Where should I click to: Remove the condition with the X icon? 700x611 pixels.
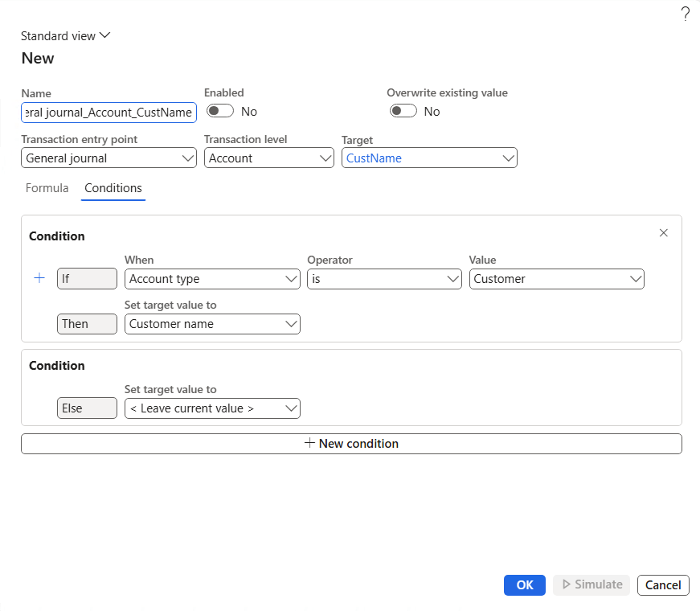(663, 233)
